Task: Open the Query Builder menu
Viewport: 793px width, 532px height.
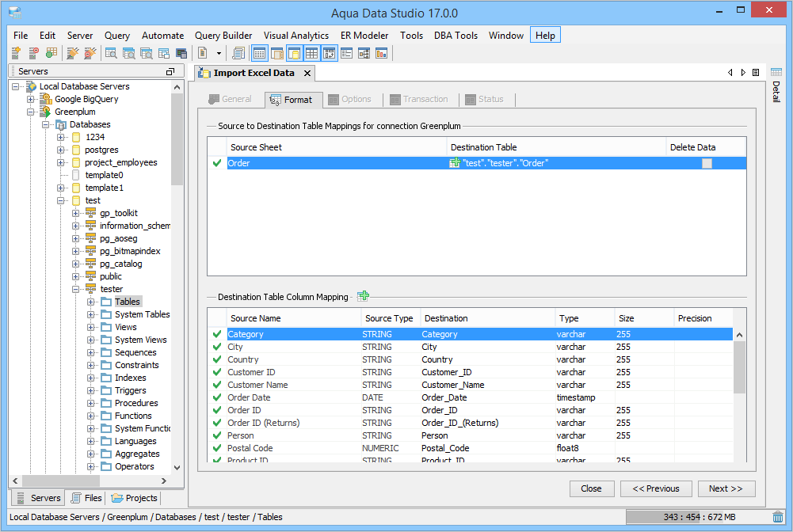Action: pyautogui.click(x=223, y=36)
